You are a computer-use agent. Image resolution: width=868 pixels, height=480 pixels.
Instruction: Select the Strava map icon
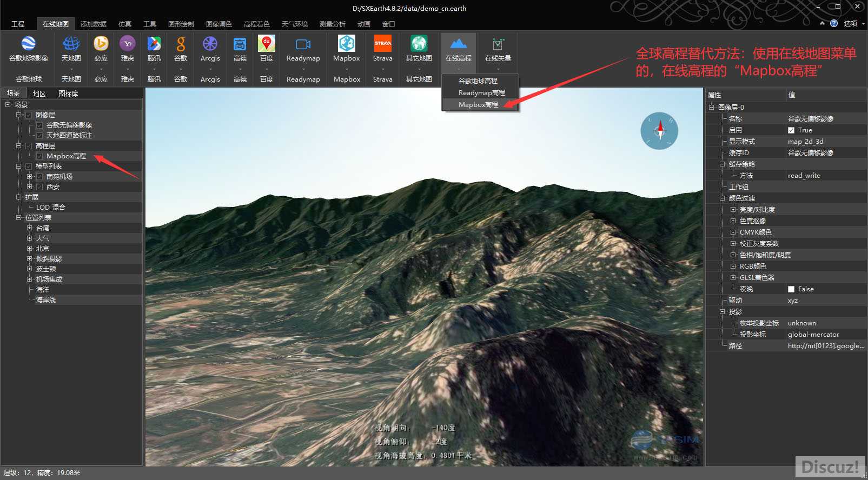tap(383, 43)
